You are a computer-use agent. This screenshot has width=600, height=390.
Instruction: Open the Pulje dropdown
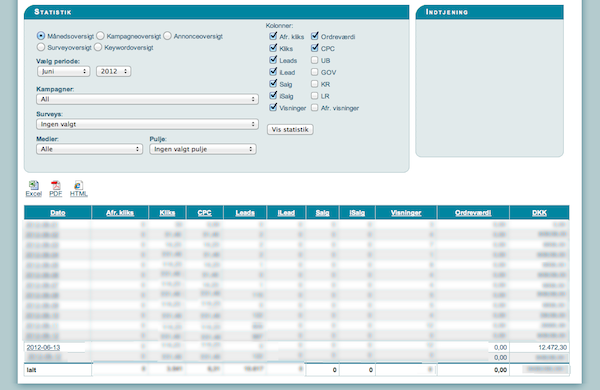coord(203,149)
